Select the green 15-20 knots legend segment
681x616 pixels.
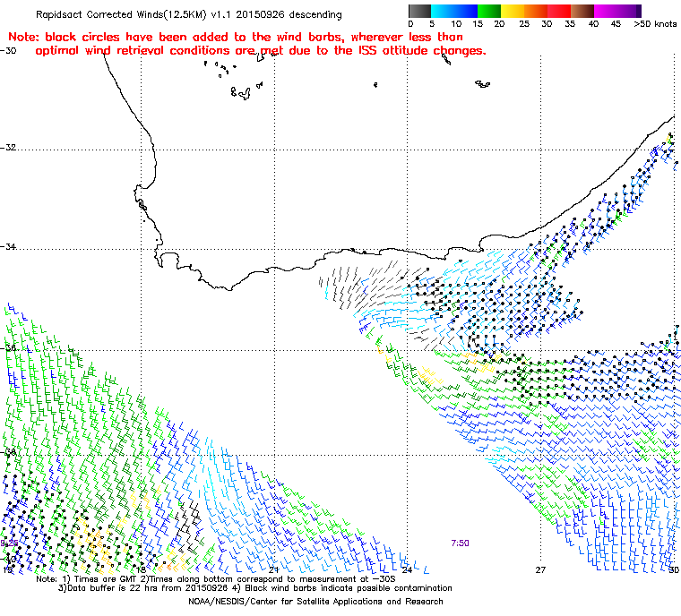click(x=489, y=11)
